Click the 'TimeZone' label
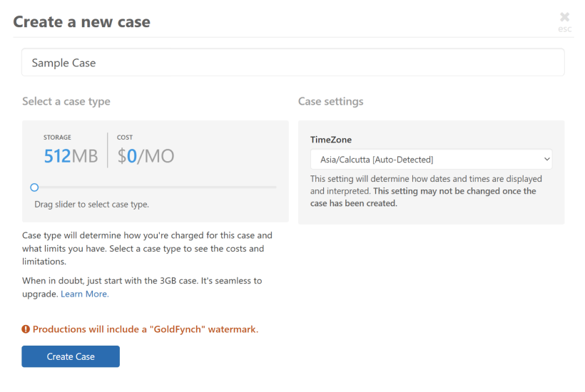Image resolution: width=585 pixels, height=392 pixels. click(x=331, y=140)
